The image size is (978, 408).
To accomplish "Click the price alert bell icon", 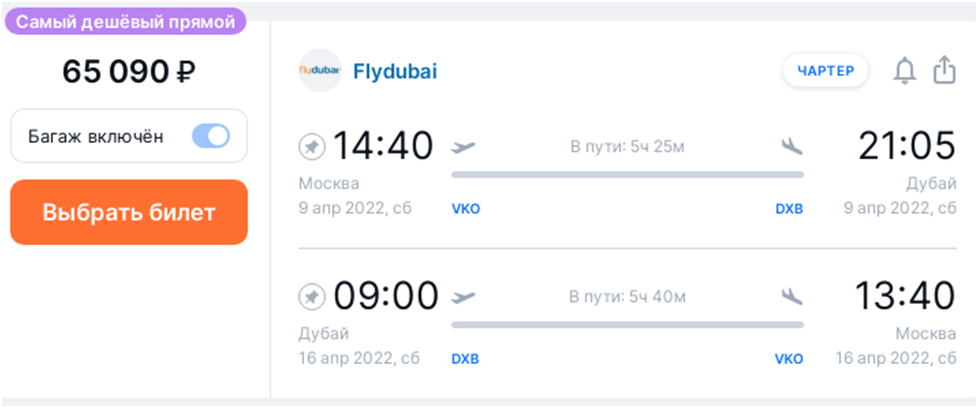I will coord(905,71).
